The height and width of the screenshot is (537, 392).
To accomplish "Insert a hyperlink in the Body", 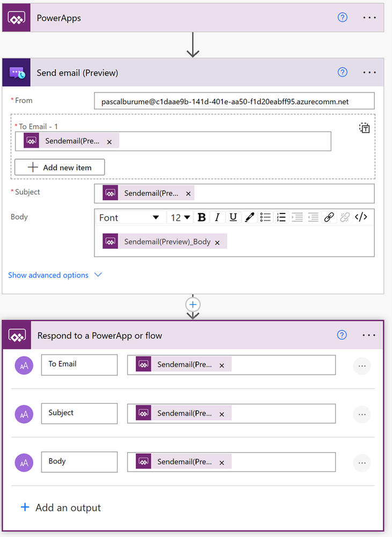I will click(329, 217).
